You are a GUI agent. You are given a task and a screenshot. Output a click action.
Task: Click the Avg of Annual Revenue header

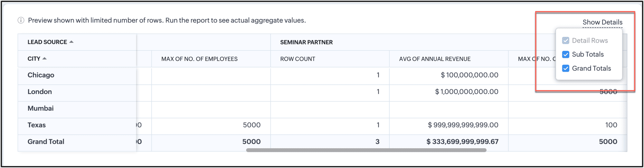pyautogui.click(x=435, y=59)
